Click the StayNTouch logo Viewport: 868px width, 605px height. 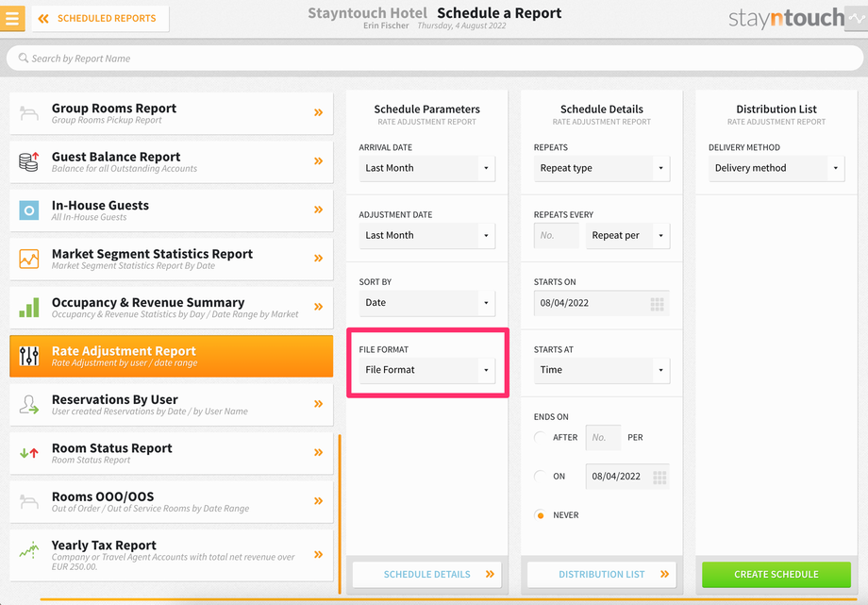click(786, 18)
